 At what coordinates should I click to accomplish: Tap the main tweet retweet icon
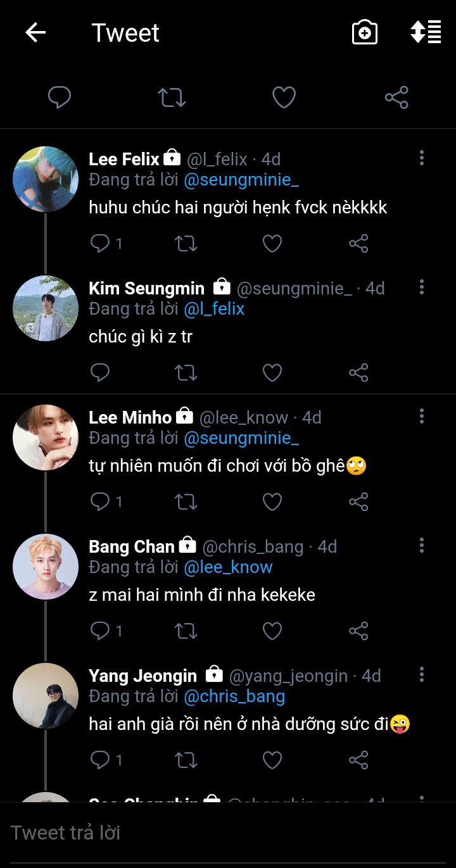coord(172,97)
